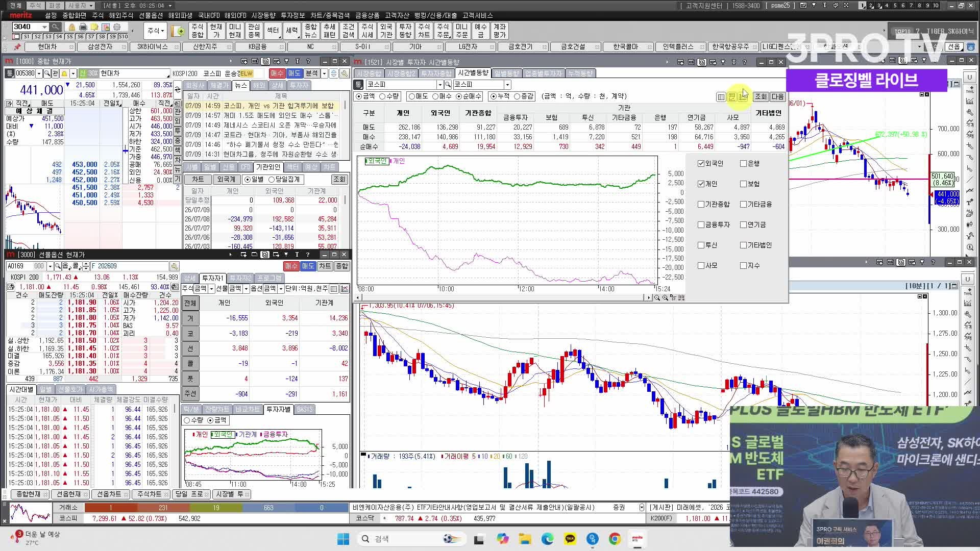The height and width of the screenshot is (551, 980).
Task: Click the lock icon in top toolbar
Action: [x=72, y=27]
